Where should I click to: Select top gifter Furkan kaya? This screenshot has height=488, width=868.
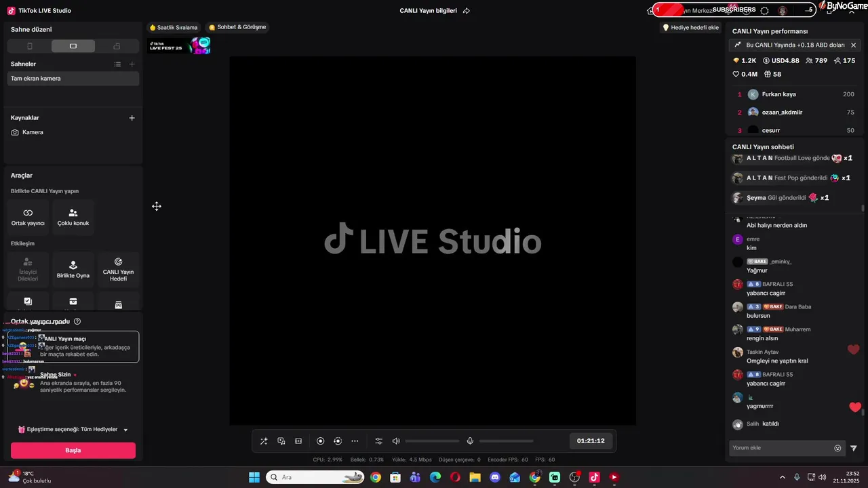[795, 95]
